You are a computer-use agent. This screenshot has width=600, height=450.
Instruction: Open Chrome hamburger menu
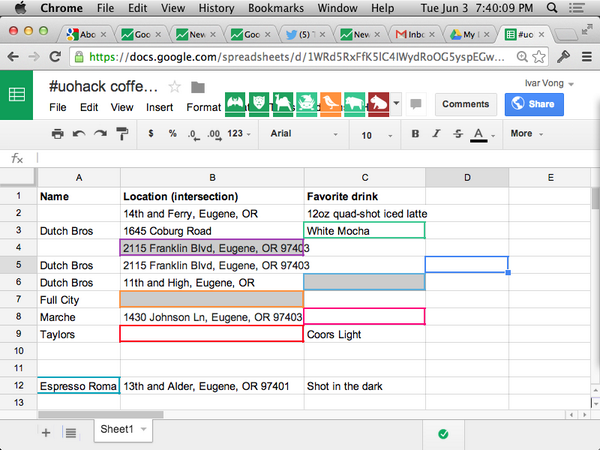pyautogui.click(x=587, y=57)
